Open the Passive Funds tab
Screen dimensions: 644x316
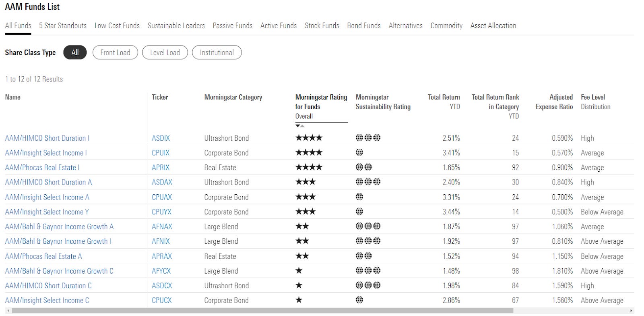click(x=233, y=25)
